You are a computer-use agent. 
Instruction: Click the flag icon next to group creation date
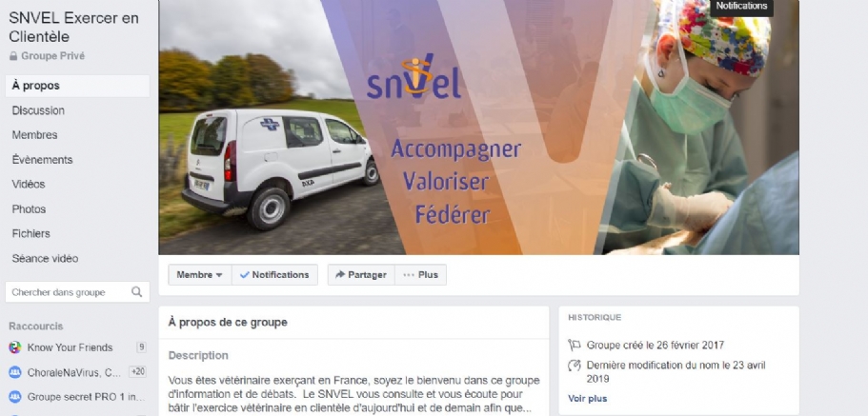pos(575,346)
